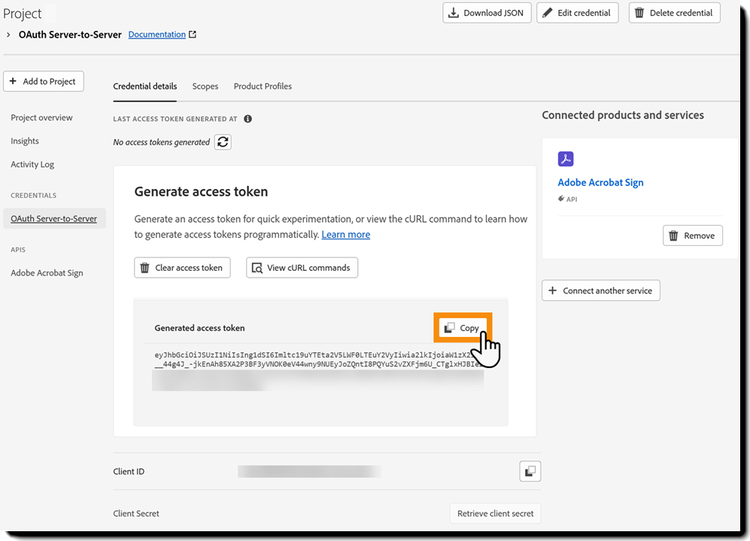Download the credential JSON file
The width and height of the screenshot is (750, 541).
[x=486, y=13]
